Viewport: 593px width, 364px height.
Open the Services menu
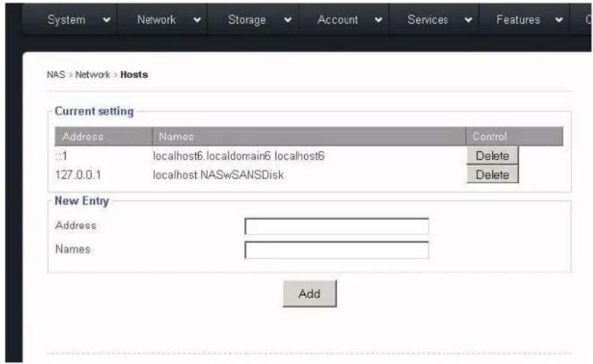pos(427,19)
